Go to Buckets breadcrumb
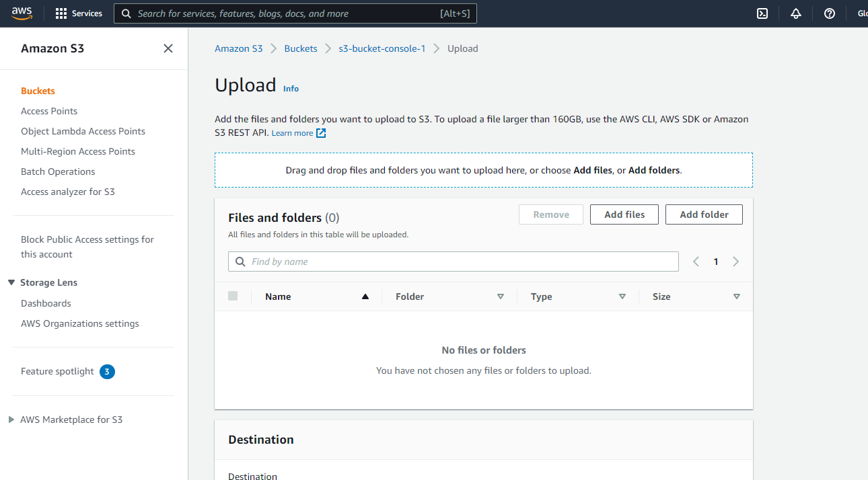 tap(301, 48)
